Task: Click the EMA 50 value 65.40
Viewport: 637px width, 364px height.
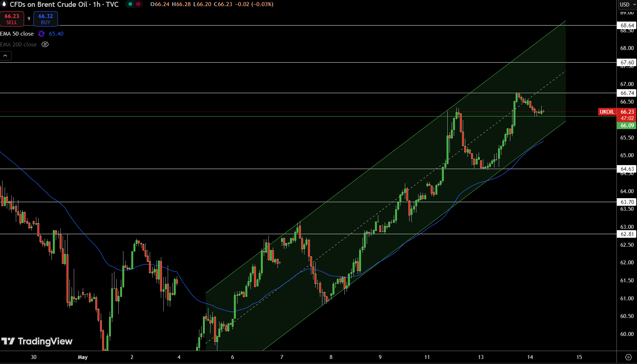Action: coord(56,34)
